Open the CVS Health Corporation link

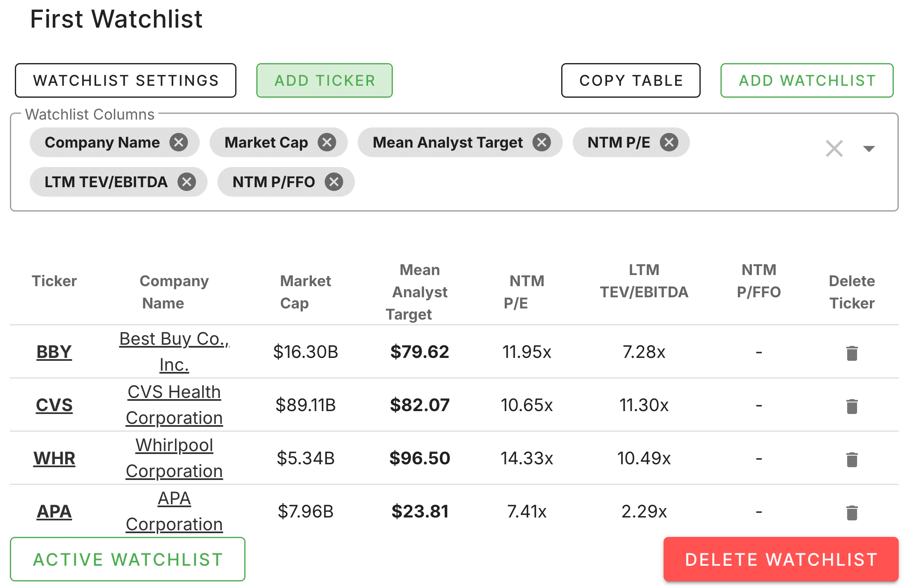click(174, 405)
